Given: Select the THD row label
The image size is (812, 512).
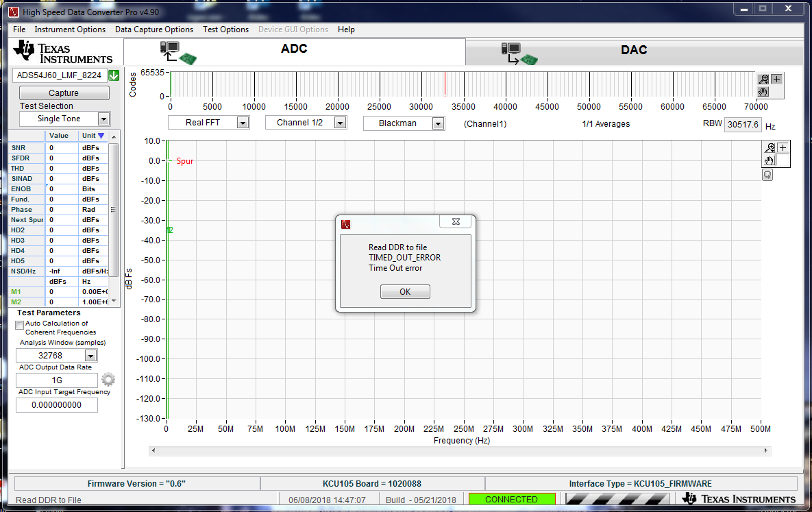Looking at the screenshot, I should pyautogui.click(x=18, y=169).
